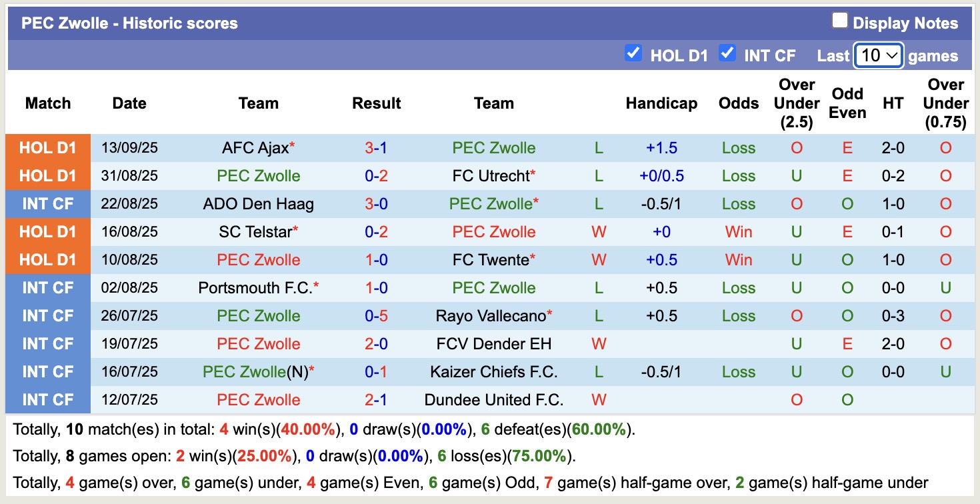The image size is (980, 504).
Task: Click the INT CF badge for ADO Den Haag match
Action: [x=47, y=204]
